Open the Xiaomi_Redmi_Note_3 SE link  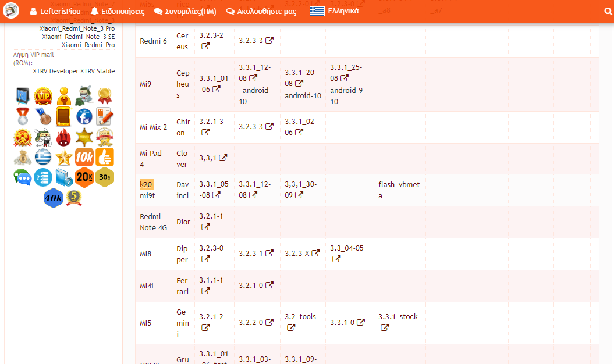pos(78,37)
